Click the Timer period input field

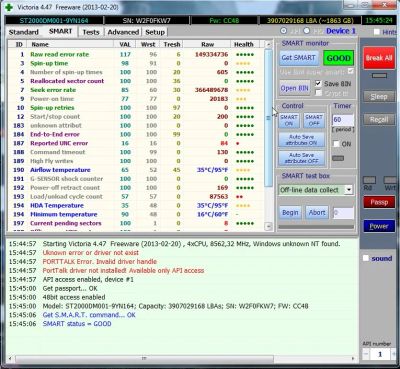tap(343, 120)
